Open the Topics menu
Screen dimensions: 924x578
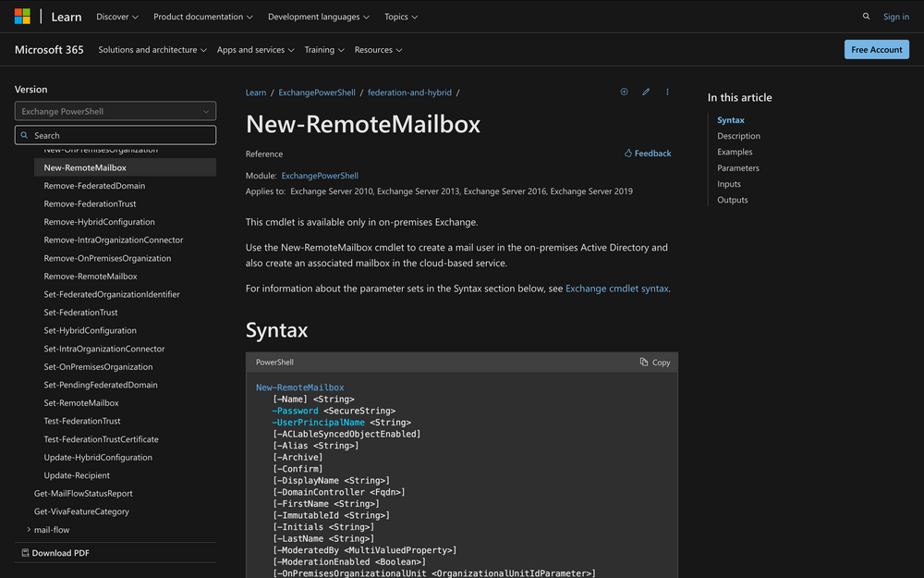click(400, 16)
